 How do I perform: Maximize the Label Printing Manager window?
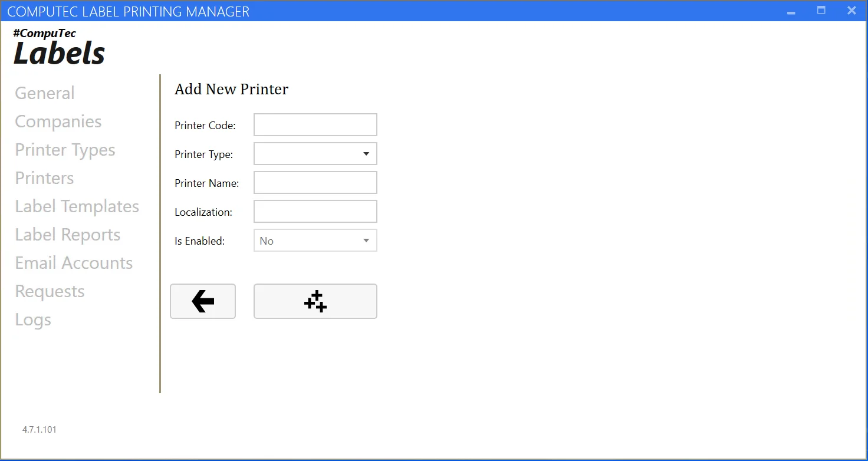point(821,11)
